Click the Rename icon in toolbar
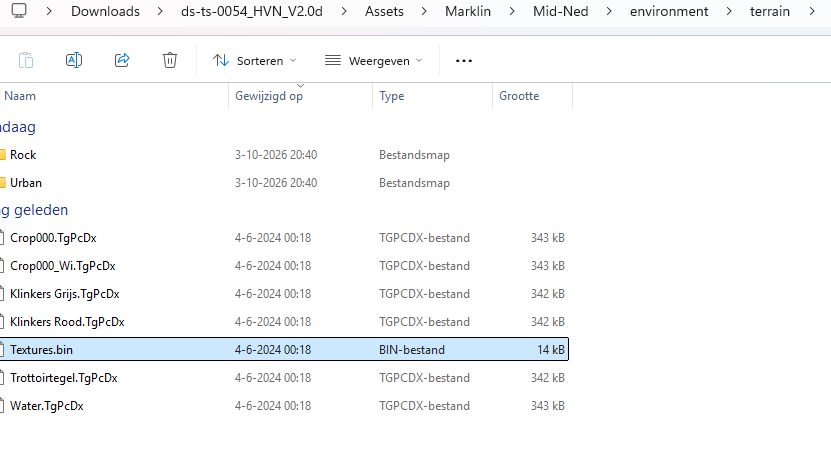The height and width of the screenshot is (449, 831). (x=74, y=60)
